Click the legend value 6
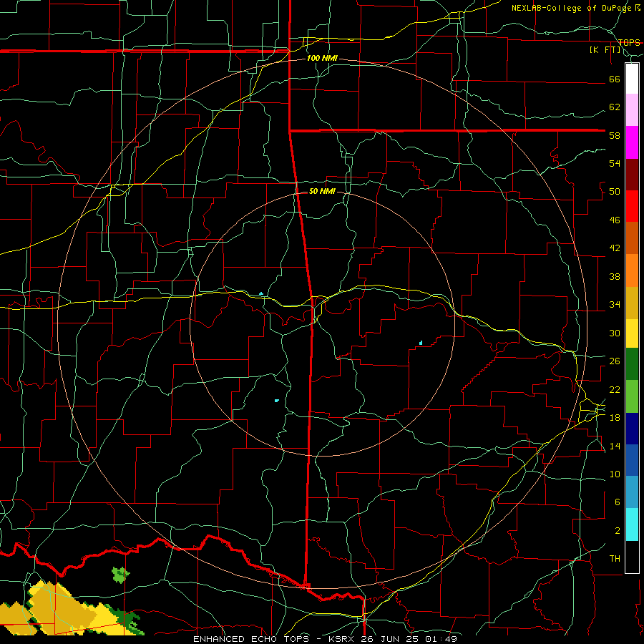 point(618,502)
